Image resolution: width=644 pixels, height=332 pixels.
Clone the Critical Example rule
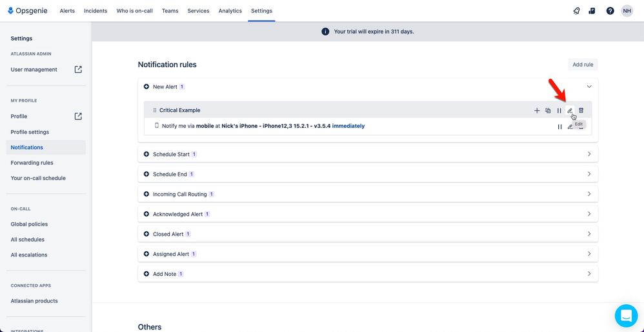(548, 110)
